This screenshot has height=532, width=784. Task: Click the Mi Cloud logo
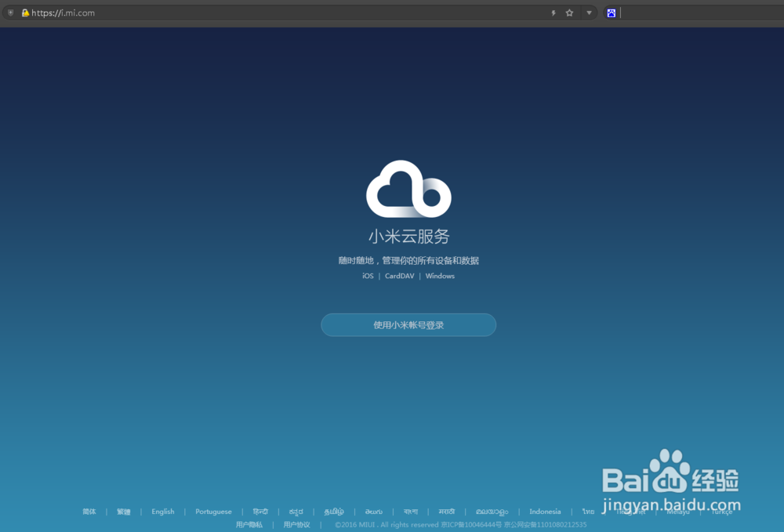[408, 189]
